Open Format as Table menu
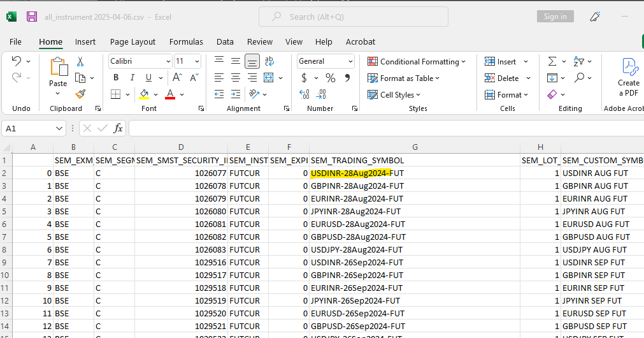644x338 pixels. (404, 78)
